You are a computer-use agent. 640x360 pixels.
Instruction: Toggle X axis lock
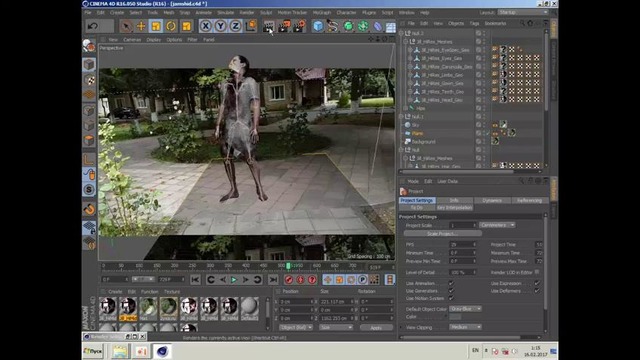pyautogui.click(x=206, y=26)
